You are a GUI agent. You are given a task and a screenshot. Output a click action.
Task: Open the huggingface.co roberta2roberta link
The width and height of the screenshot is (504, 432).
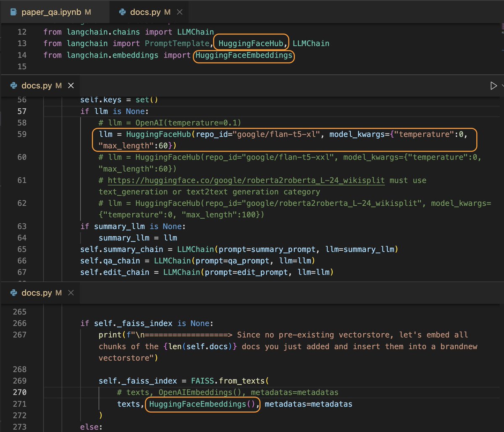[x=246, y=180]
